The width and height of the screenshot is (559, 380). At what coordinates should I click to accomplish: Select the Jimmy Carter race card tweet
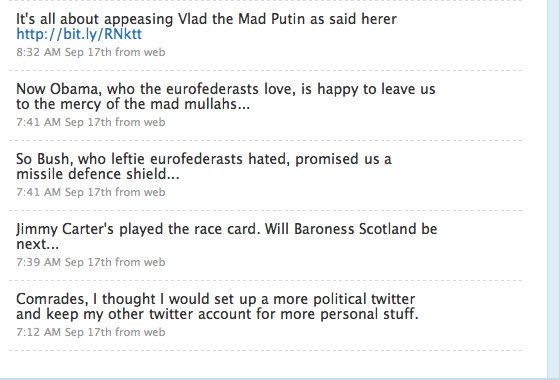click(x=227, y=236)
